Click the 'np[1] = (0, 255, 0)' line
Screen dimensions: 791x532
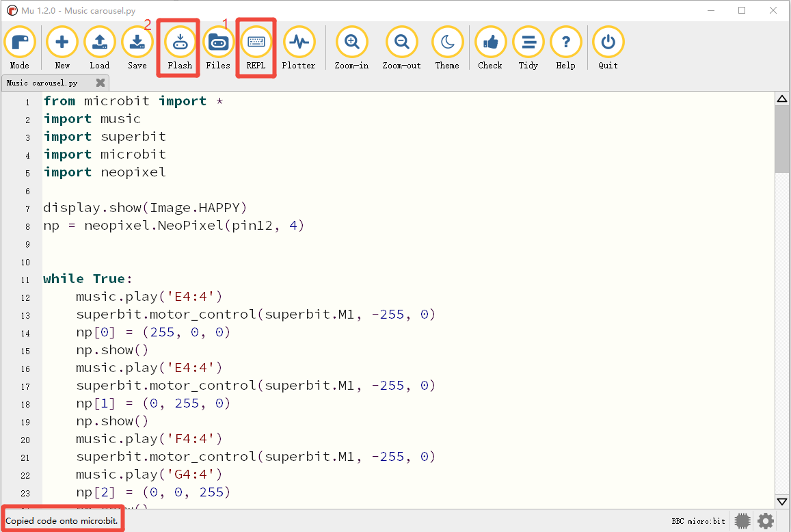(x=153, y=403)
